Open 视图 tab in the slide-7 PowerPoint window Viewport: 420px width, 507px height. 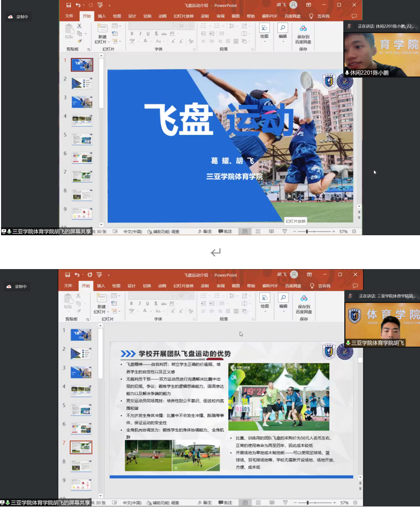(x=236, y=286)
